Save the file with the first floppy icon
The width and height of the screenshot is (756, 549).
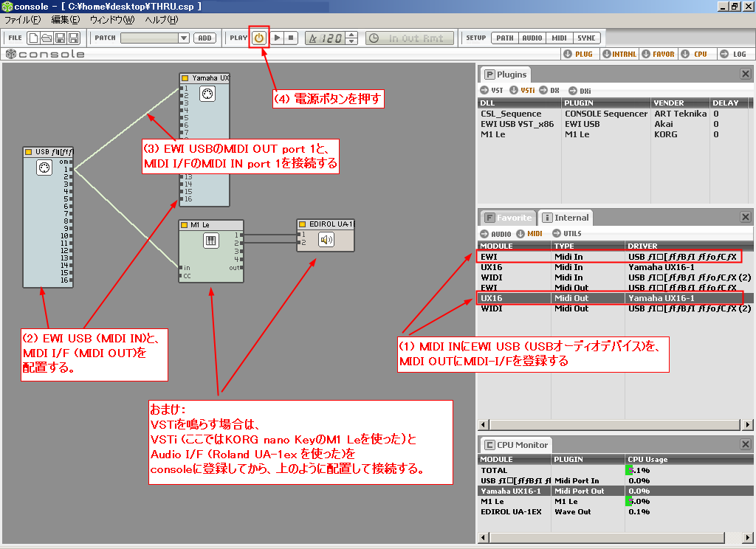click(61, 38)
